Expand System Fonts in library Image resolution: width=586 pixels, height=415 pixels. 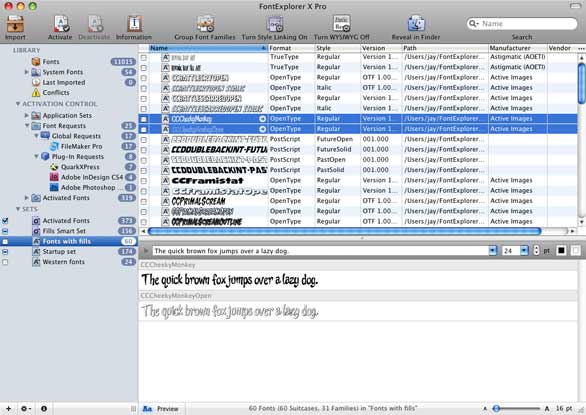click(x=27, y=72)
